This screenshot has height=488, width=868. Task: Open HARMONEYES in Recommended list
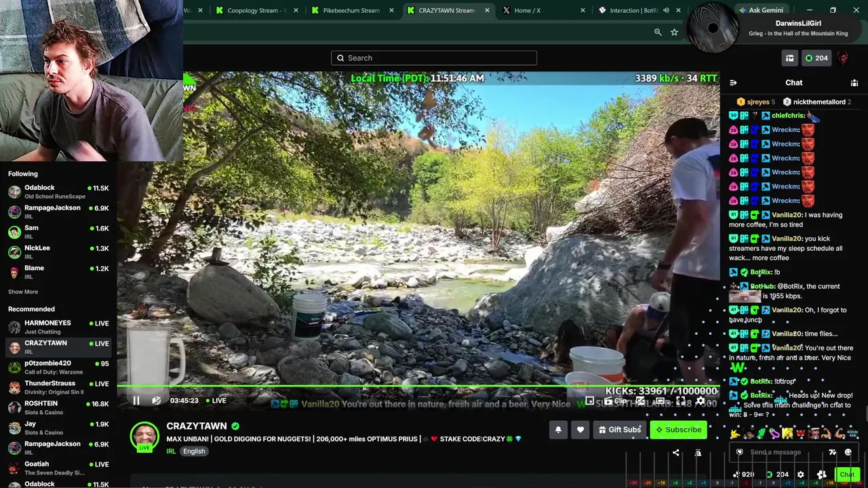pyautogui.click(x=58, y=327)
